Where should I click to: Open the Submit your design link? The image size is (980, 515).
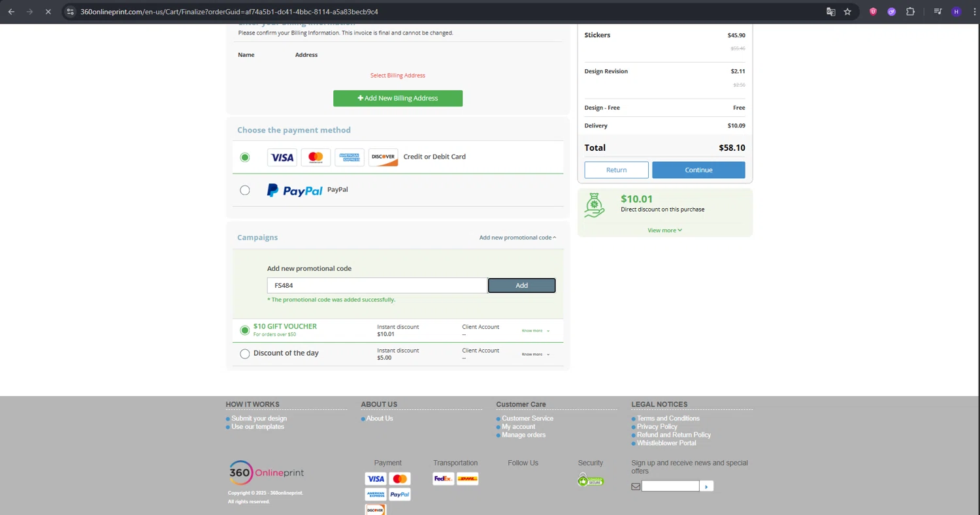259,418
